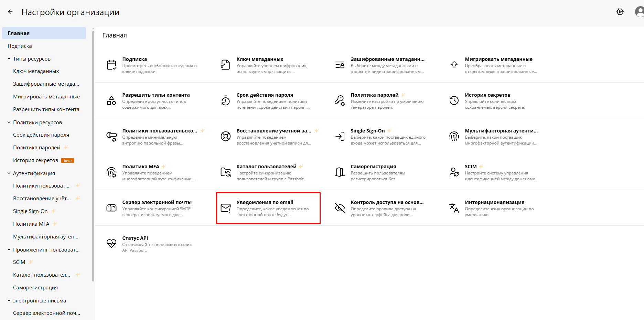
Task: Click the Контроль доступа crossed-eye icon
Action: [340, 208]
